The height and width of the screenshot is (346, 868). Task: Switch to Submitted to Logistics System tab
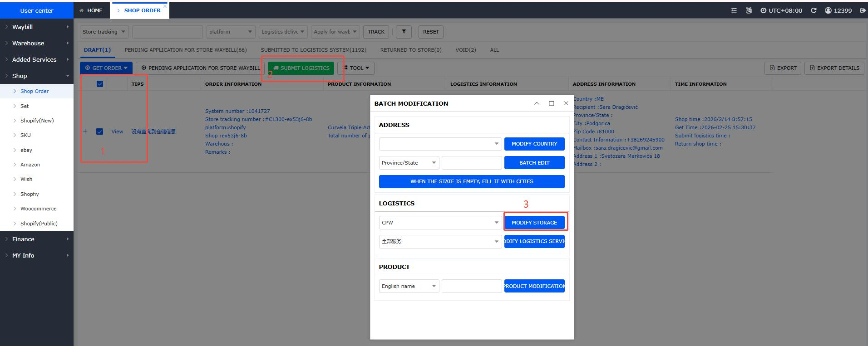(x=313, y=50)
